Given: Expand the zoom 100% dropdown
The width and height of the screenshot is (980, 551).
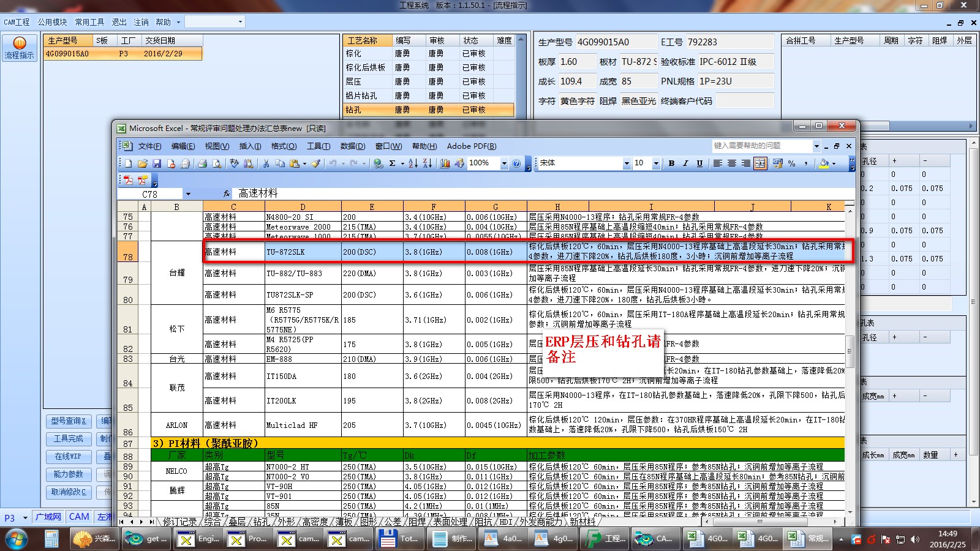Looking at the screenshot, I should [504, 163].
